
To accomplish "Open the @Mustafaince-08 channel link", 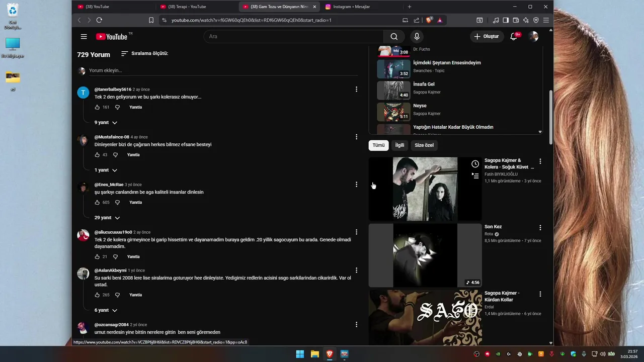I will pyautogui.click(x=112, y=137).
